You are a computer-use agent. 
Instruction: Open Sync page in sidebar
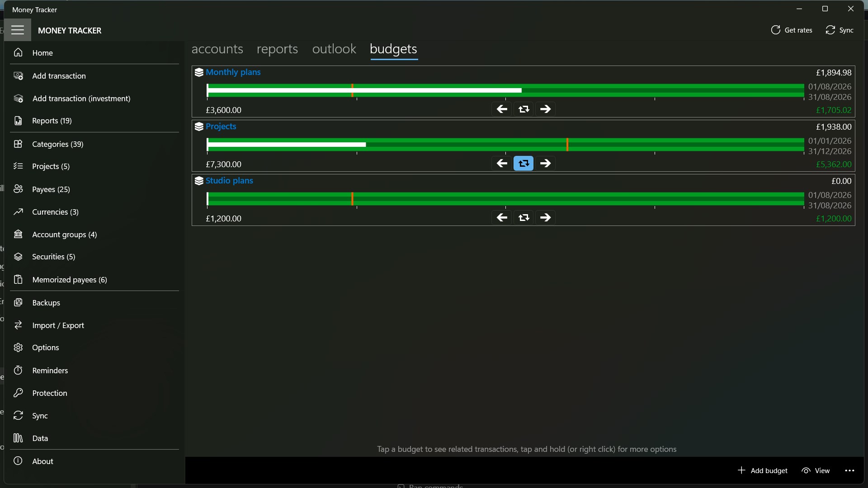(x=94, y=416)
